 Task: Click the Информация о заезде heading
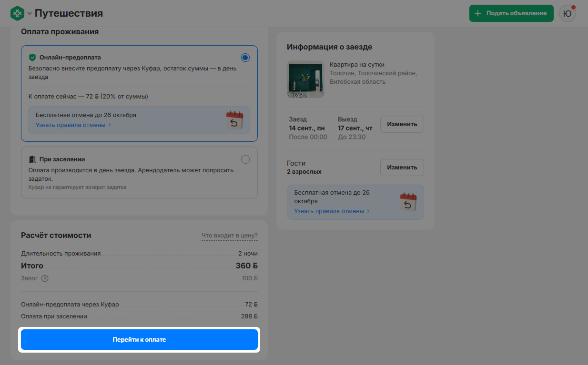point(330,47)
